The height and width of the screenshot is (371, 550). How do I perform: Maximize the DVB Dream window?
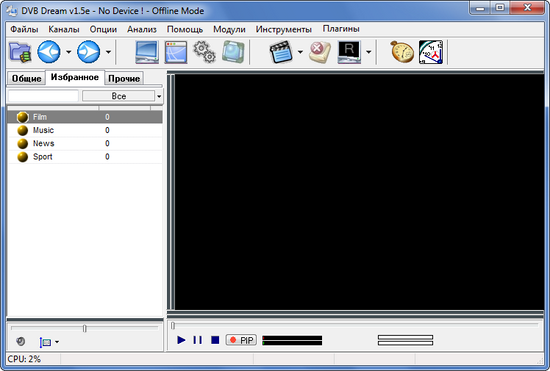coord(500,8)
